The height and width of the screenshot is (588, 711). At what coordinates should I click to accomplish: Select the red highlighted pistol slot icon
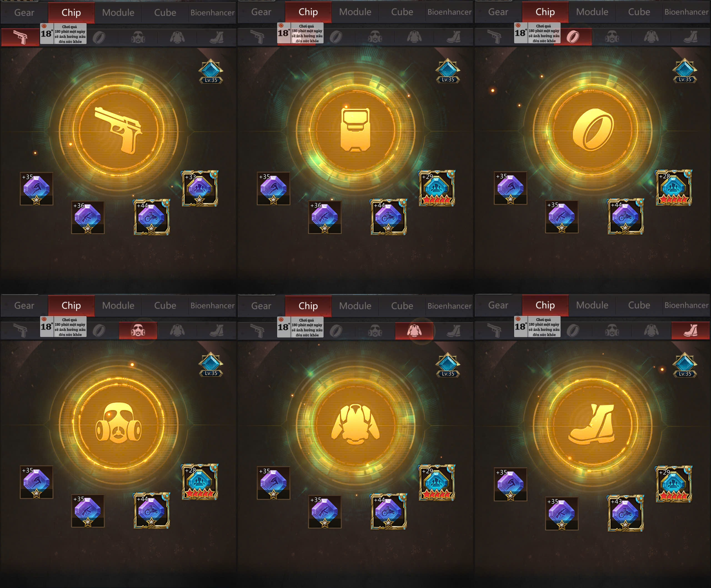click(20, 37)
